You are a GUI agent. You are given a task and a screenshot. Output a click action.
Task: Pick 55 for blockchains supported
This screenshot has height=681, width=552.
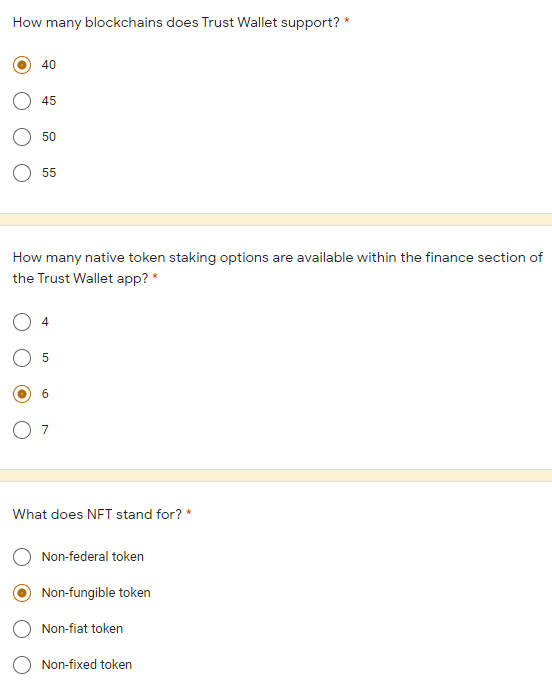22,173
